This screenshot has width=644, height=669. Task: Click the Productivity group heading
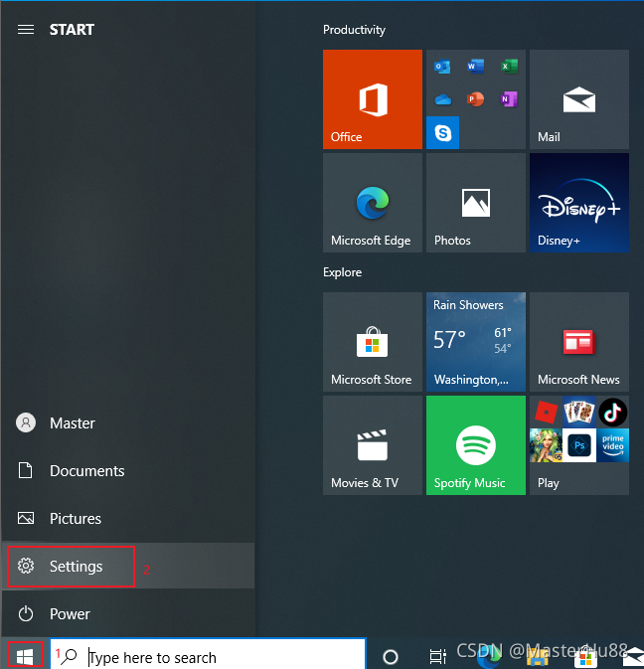coord(354,30)
